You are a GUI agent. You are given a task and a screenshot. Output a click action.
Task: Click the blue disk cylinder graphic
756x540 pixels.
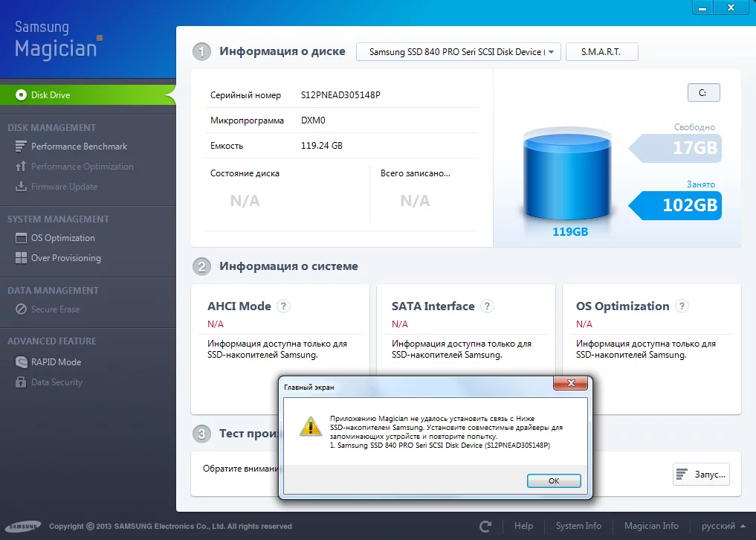[x=567, y=175]
